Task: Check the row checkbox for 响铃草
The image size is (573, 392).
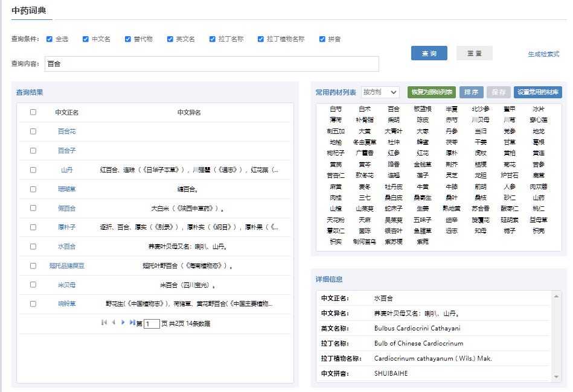Action: click(33, 304)
